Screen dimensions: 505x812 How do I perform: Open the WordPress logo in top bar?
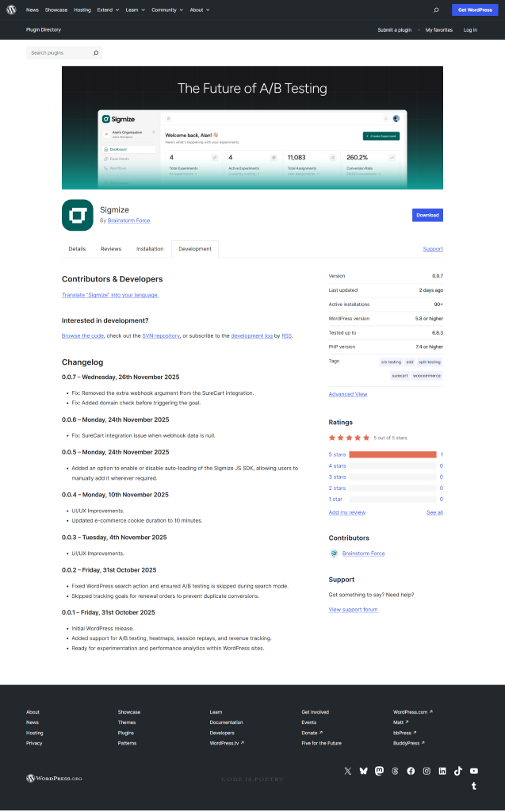[11, 10]
